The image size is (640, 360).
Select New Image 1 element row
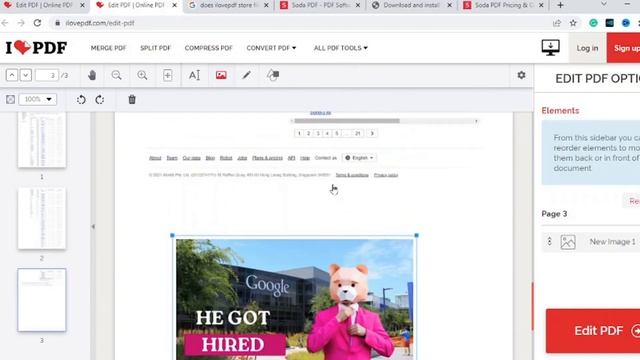(x=591, y=242)
